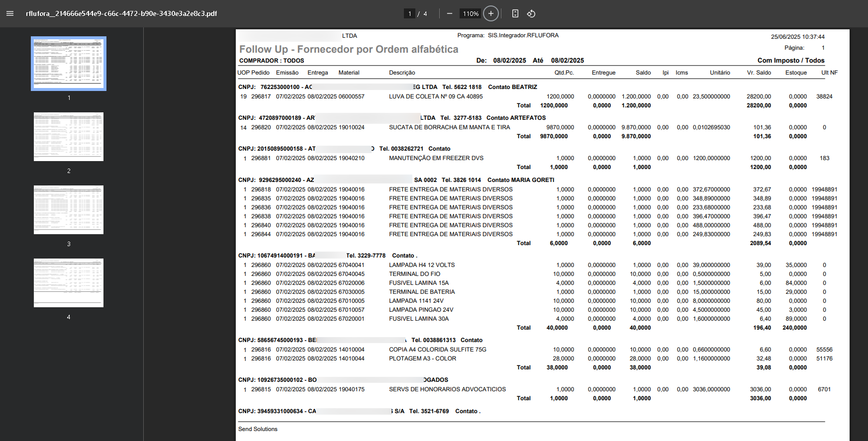Click the 'Contato ARTEFATOS' text
This screenshot has height=441, width=868.
click(516, 118)
